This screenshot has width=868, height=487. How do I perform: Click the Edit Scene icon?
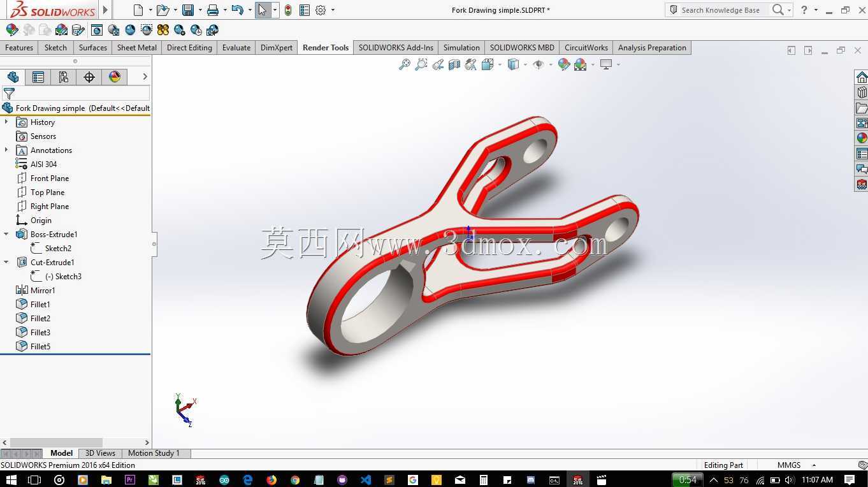click(x=61, y=30)
